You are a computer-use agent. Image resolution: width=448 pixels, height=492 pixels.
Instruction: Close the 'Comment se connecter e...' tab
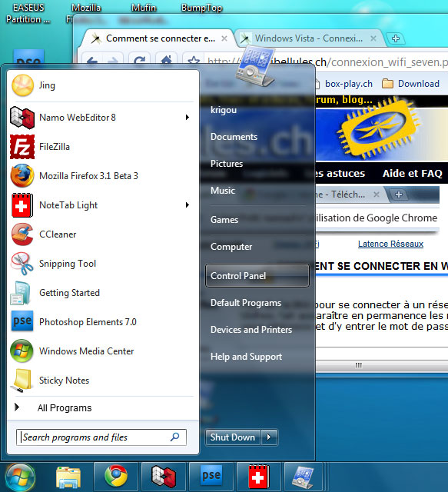224,38
